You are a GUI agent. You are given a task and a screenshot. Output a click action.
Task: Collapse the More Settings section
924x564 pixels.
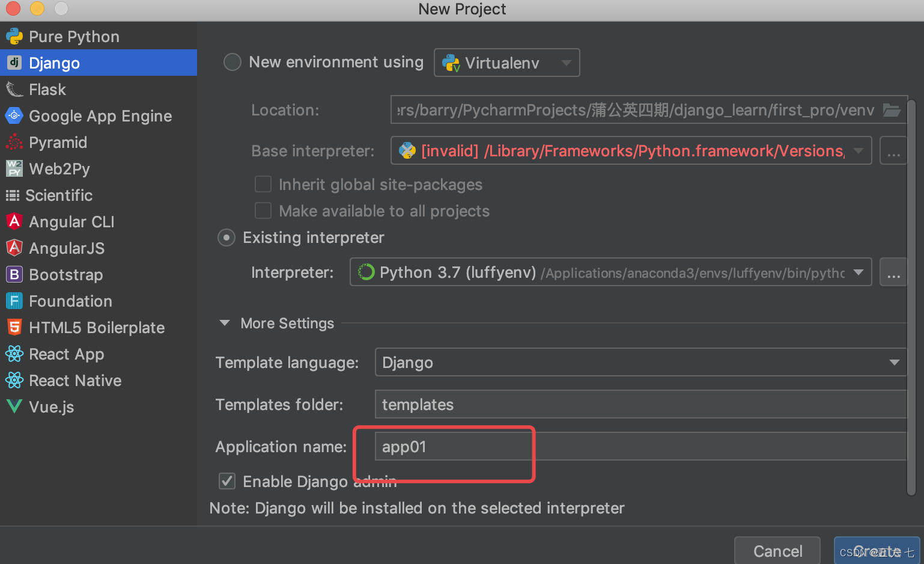(x=225, y=323)
